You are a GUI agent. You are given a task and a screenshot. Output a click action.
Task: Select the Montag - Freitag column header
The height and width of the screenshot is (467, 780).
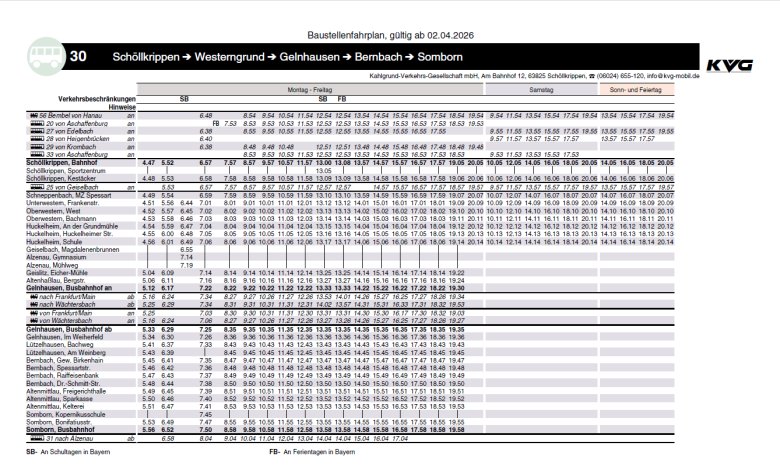[x=313, y=90]
